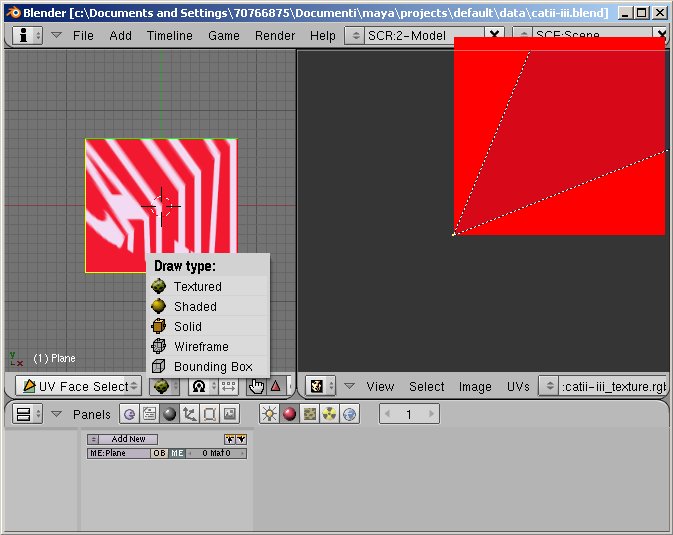Open the Logic context Pac-Man icon
The height and width of the screenshot is (535, 673).
(x=130, y=414)
